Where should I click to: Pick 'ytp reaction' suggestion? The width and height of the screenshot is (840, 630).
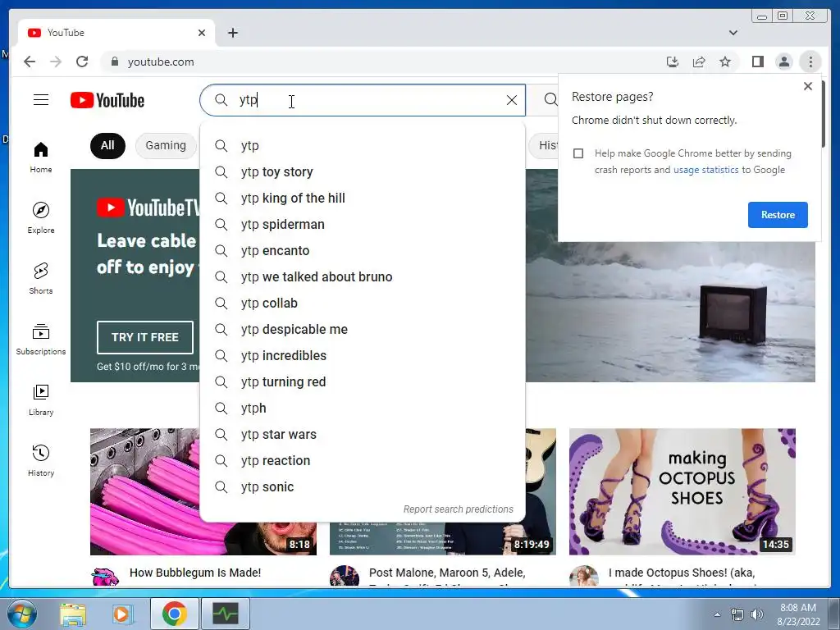coord(362,461)
